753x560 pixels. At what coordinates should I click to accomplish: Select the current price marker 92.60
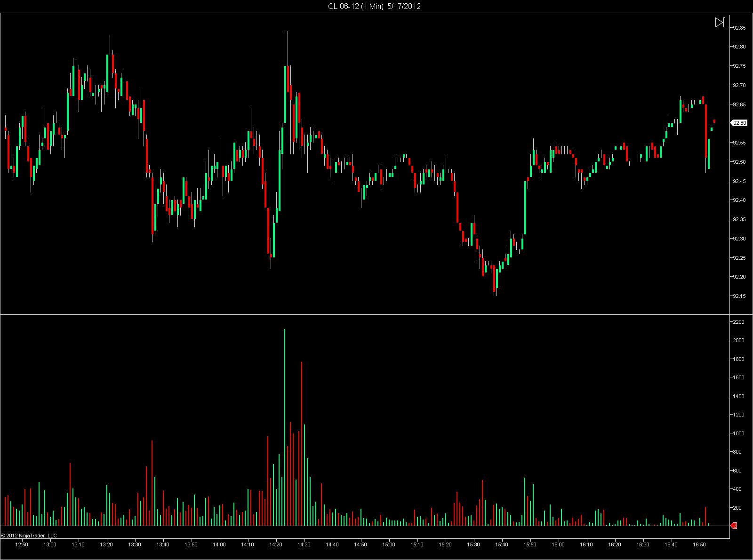coord(739,123)
